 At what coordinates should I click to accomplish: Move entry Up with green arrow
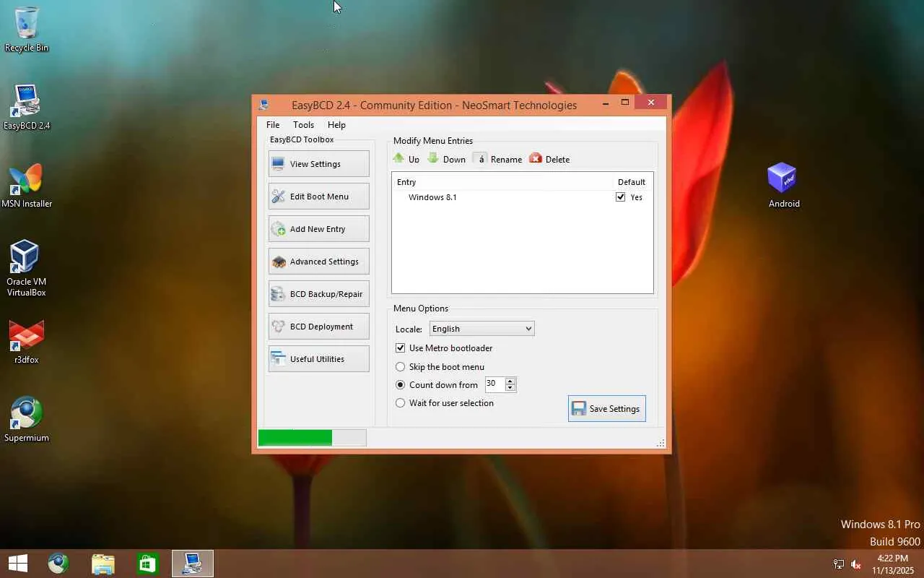[406, 159]
